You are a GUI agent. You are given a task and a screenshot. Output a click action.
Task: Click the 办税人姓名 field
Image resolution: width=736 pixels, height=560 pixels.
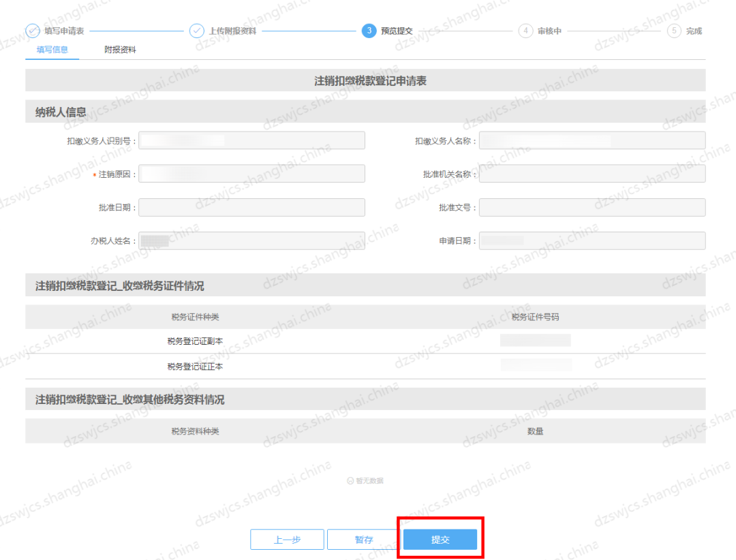(251, 240)
